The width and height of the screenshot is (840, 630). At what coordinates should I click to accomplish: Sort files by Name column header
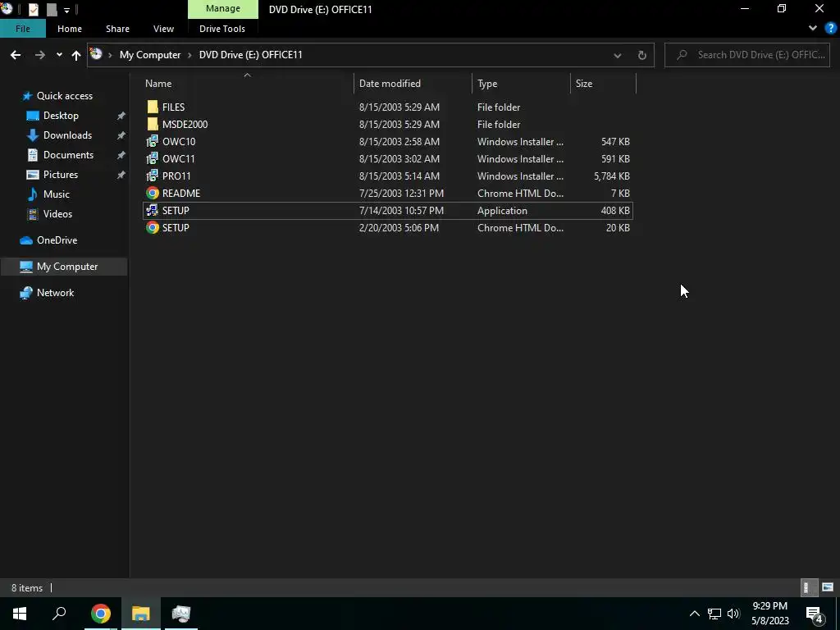tap(246, 84)
